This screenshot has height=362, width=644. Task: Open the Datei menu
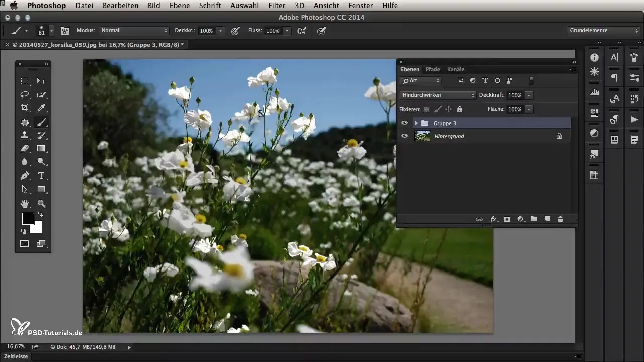[85, 6]
